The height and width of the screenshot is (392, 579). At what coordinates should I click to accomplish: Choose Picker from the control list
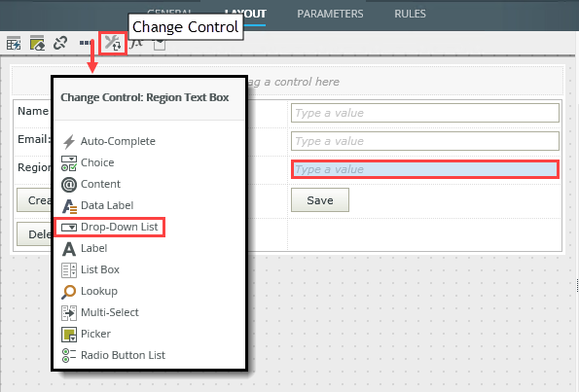(x=86, y=334)
